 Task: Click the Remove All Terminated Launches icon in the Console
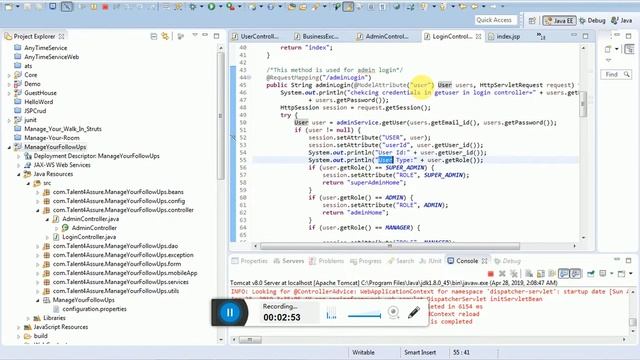coord(514,273)
